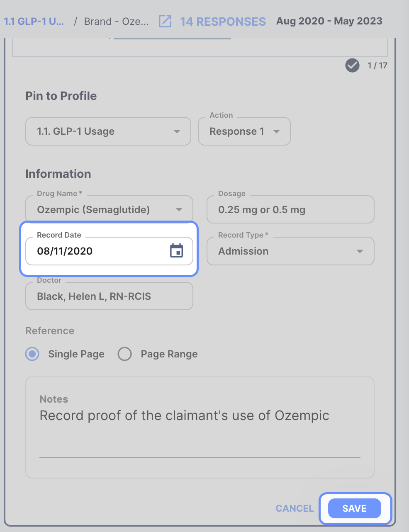Viewport: 409px width, 532px height.
Task: Open the Drug Name dropdown
Action: pos(110,209)
